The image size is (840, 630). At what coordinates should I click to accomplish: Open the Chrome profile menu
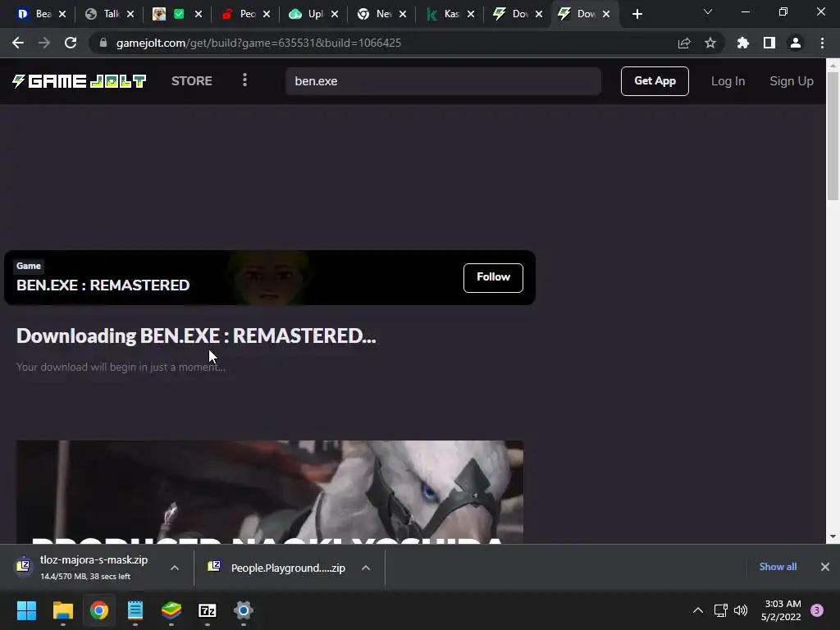click(x=796, y=43)
